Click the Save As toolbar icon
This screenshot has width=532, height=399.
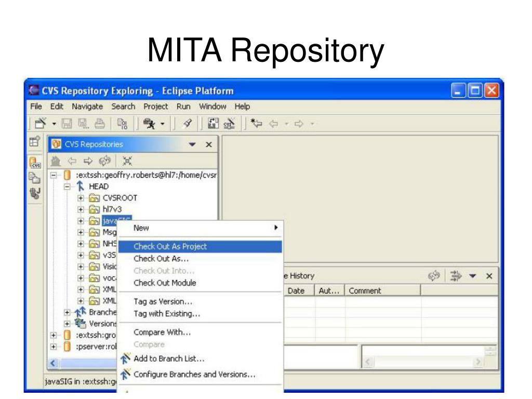pos(84,124)
